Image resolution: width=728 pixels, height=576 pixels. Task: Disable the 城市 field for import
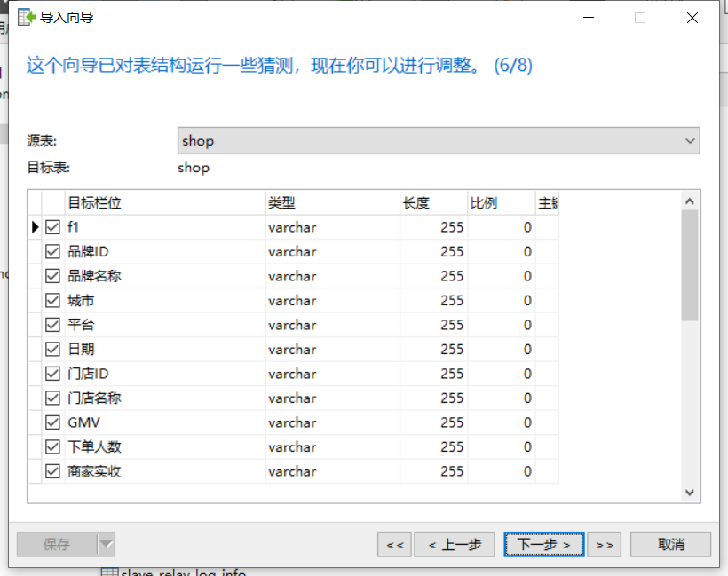(x=52, y=300)
